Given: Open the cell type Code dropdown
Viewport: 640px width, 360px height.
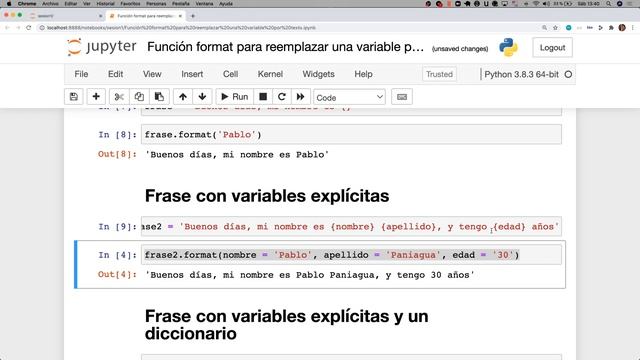Looking at the screenshot, I should pyautogui.click(x=349, y=97).
